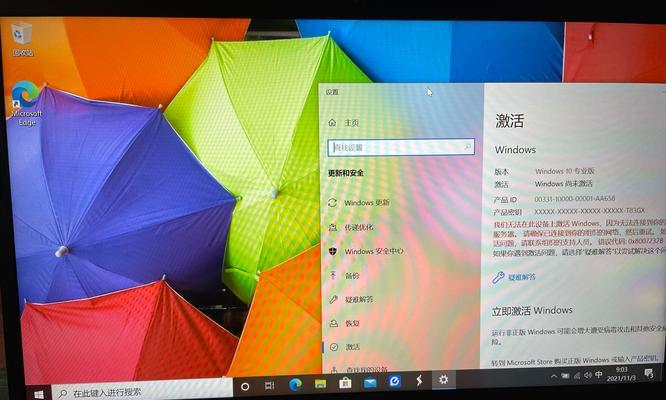This screenshot has width=666, height=400.
Task: Open the Microsoft Edge desktop shortcut
Action: point(25,103)
